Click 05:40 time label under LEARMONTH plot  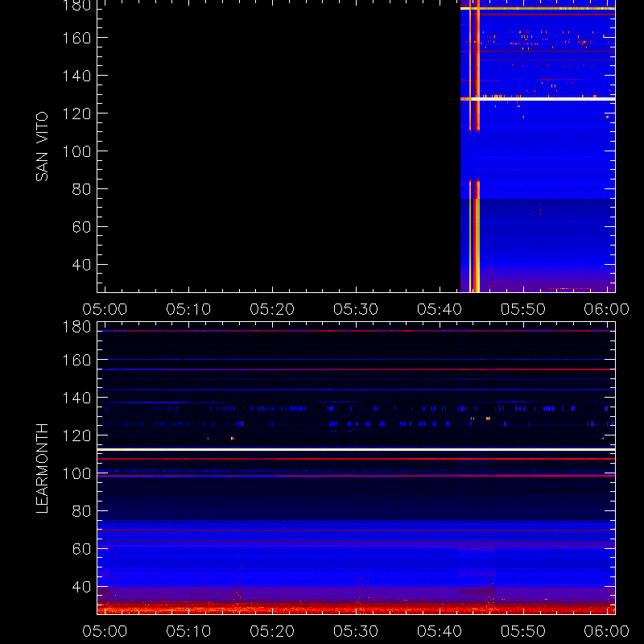click(440, 631)
